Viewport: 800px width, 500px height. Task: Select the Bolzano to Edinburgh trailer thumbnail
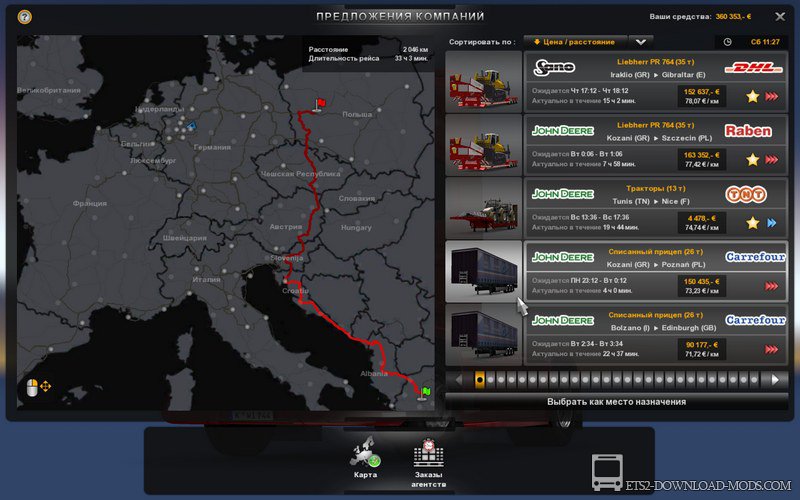tap(484, 335)
